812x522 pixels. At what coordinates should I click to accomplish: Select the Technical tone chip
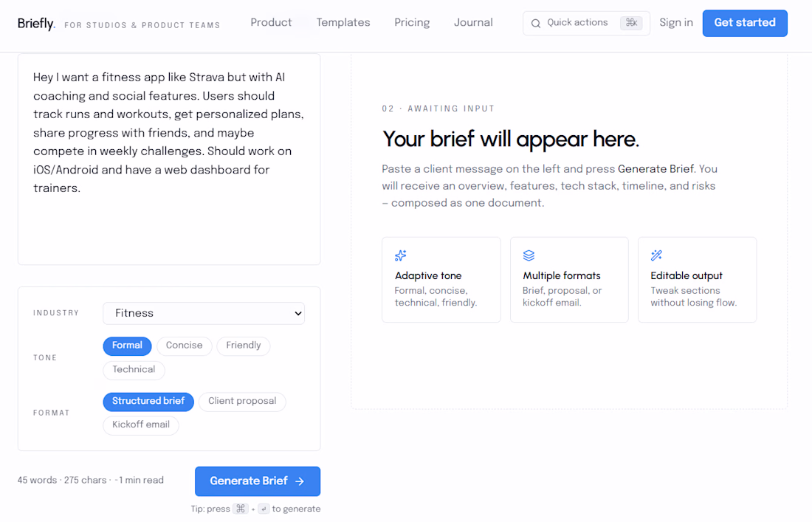134,370
